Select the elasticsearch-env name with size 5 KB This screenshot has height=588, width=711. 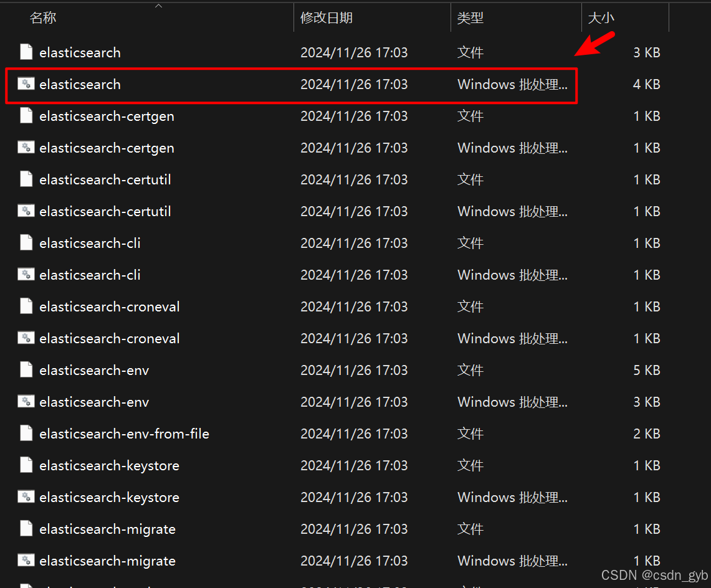tap(94, 370)
